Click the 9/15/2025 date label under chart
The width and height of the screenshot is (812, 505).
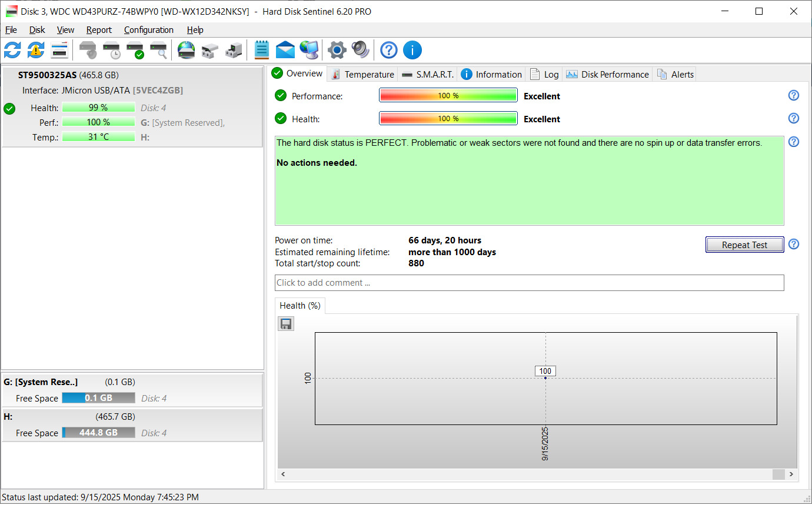pos(545,444)
